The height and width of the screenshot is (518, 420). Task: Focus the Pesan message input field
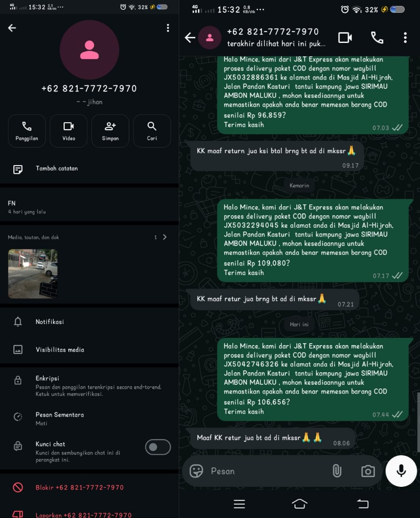267,471
